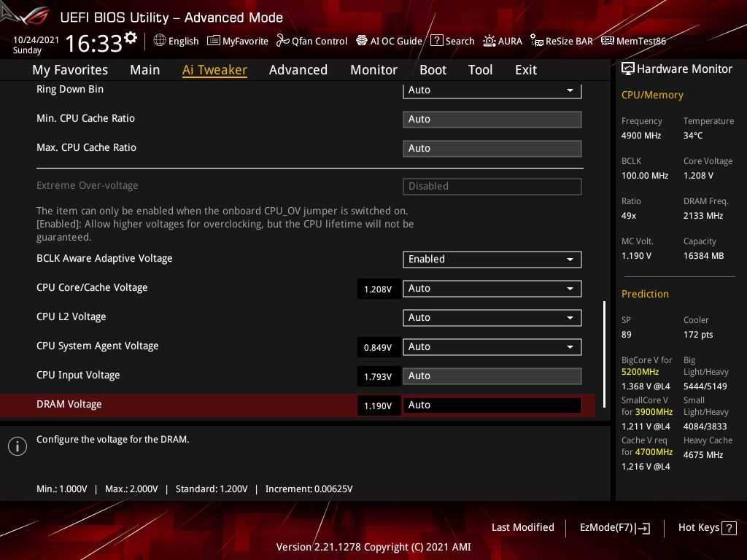Click the globe icon for English language

click(x=160, y=41)
